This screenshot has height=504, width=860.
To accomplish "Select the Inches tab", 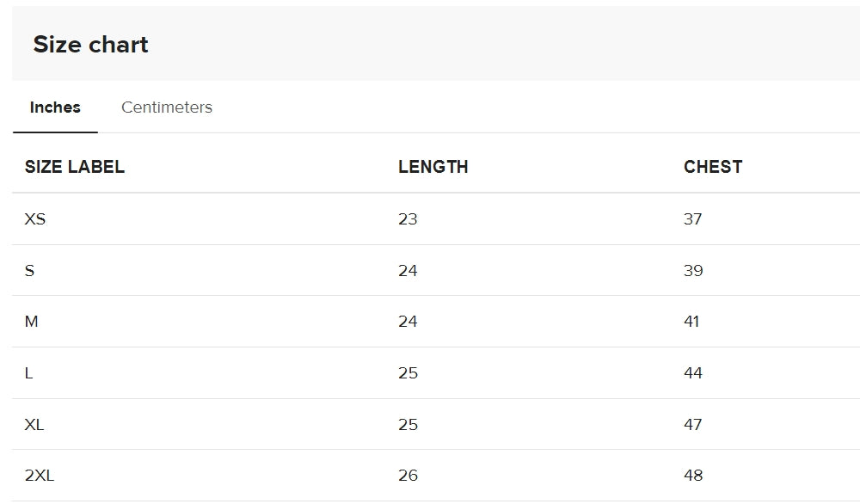I will [x=55, y=107].
